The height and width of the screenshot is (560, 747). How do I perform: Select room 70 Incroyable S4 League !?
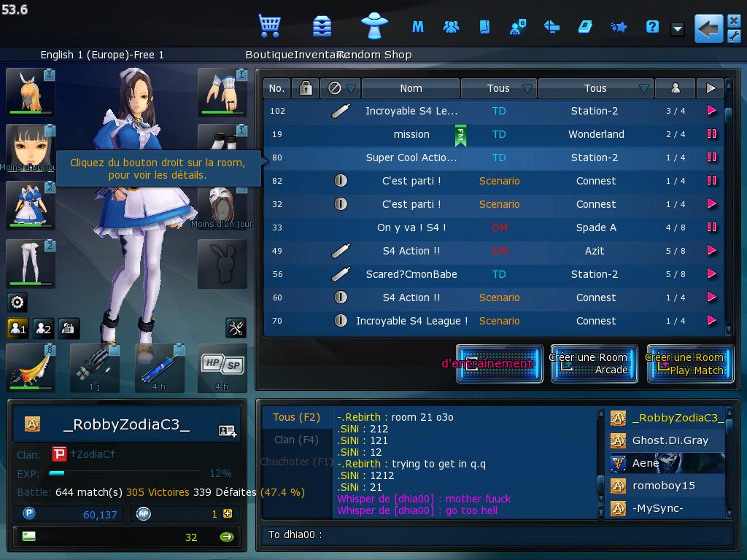tap(494, 321)
